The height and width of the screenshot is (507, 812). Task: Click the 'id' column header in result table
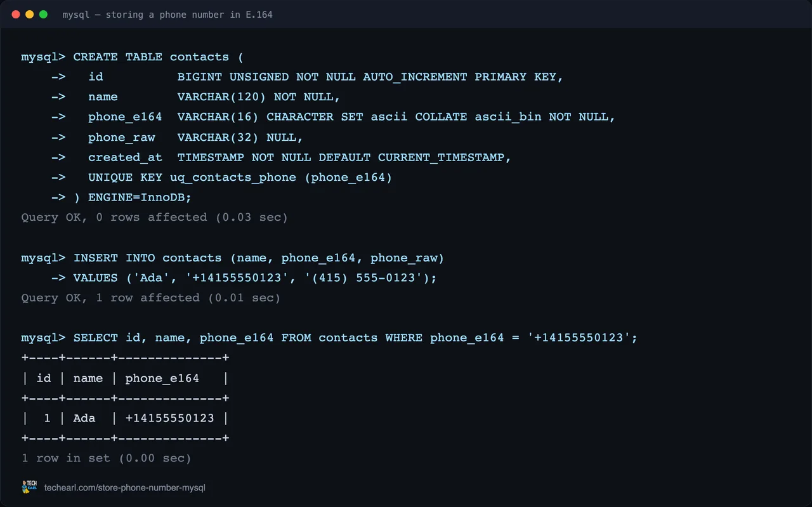tap(44, 378)
